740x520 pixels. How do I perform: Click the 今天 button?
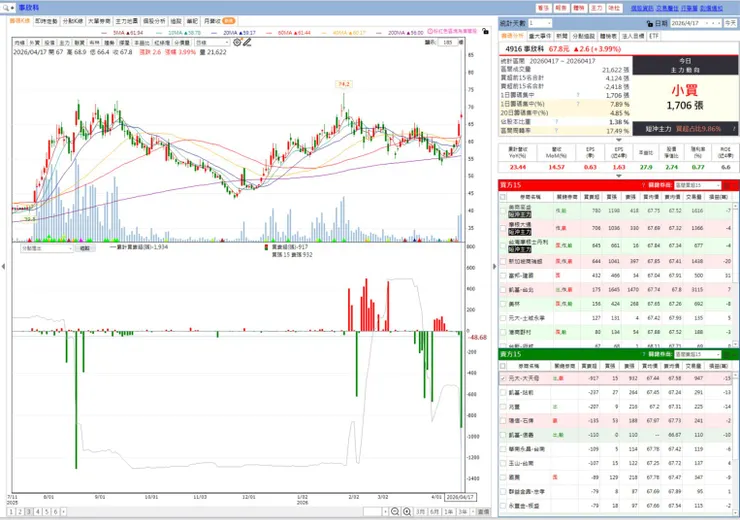[730, 23]
